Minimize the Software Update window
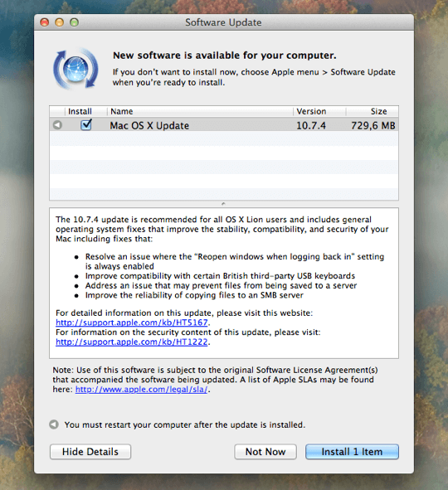Viewport: 448px width, 490px height. pos(60,22)
